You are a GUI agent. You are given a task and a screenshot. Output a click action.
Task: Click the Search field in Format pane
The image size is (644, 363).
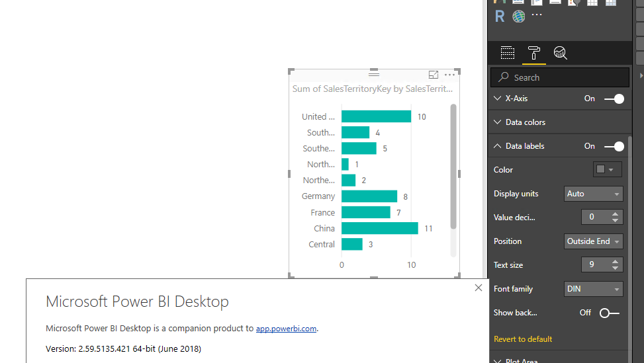[560, 77]
